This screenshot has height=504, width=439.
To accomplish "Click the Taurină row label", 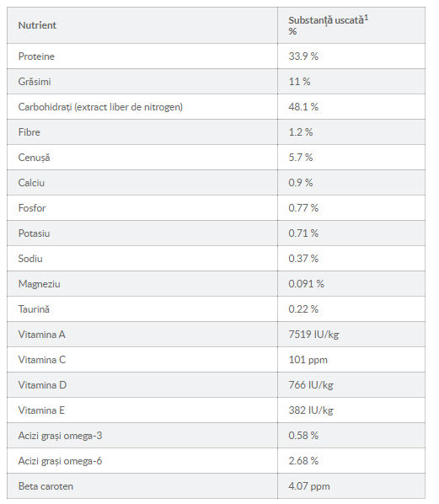I will (x=34, y=309).
